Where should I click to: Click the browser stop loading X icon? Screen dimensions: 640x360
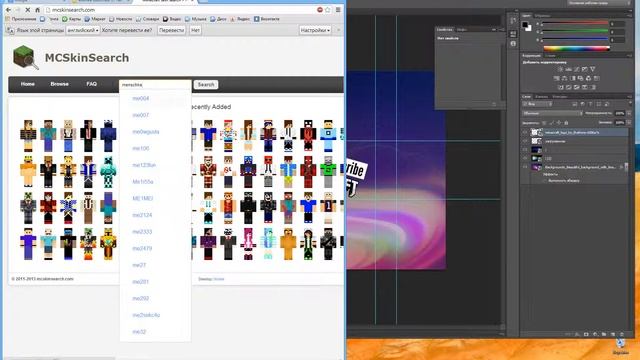click(x=28, y=10)
